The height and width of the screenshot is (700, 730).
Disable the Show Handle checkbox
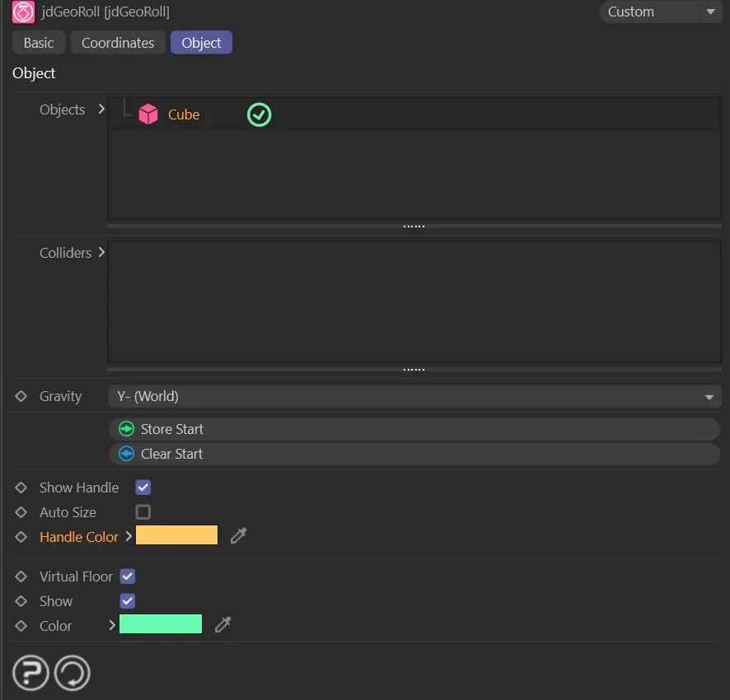[x=143, y=488]
